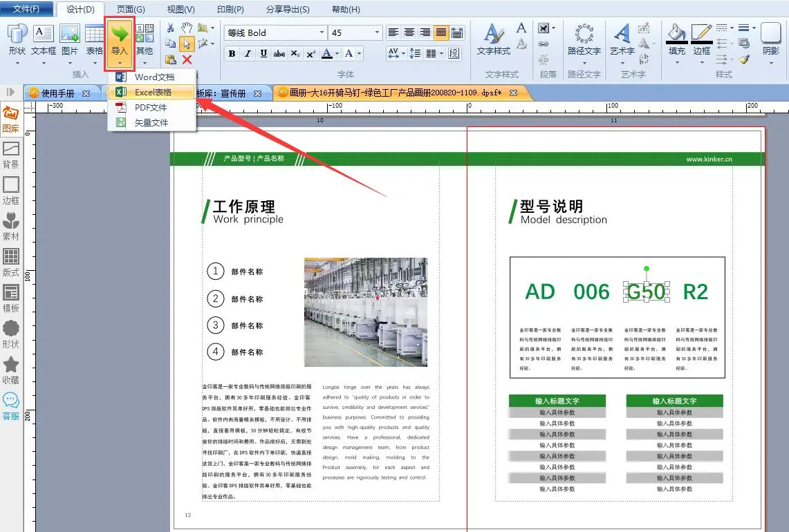The width and height of the screenshot is (789, 532).
Task: Switch to the 页面(G) ribbon tab
Action: [x=131, y=10]
